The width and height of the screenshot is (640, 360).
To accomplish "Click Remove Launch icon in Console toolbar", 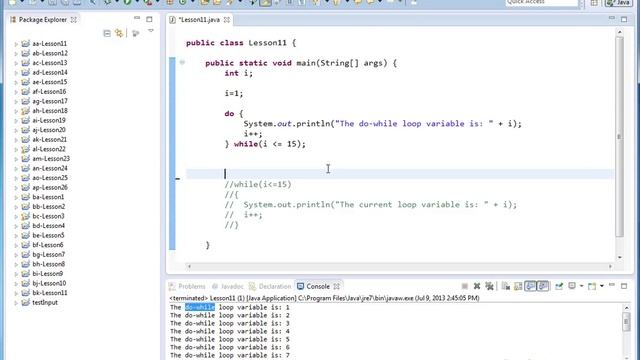I will (477, 286).
